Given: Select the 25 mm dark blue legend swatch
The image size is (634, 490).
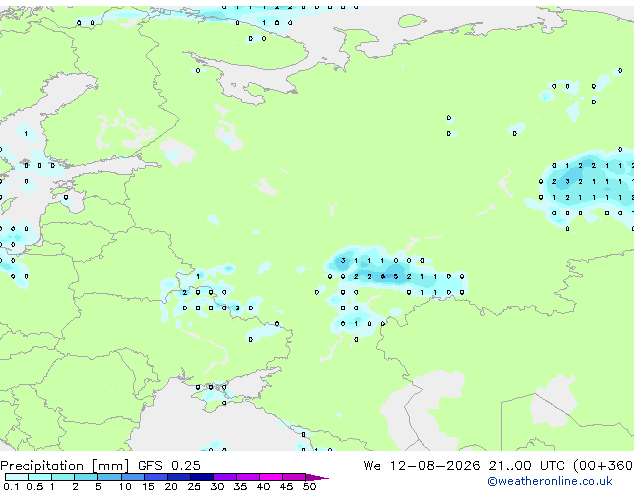Looking at the screenshot, I should pos(202,477).
